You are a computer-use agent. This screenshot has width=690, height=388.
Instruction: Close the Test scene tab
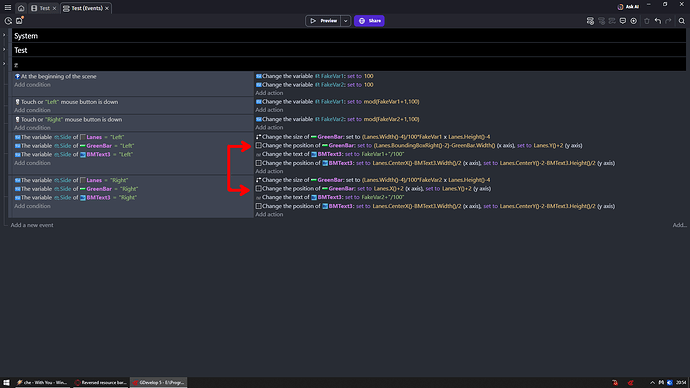[x=55, y=8]
